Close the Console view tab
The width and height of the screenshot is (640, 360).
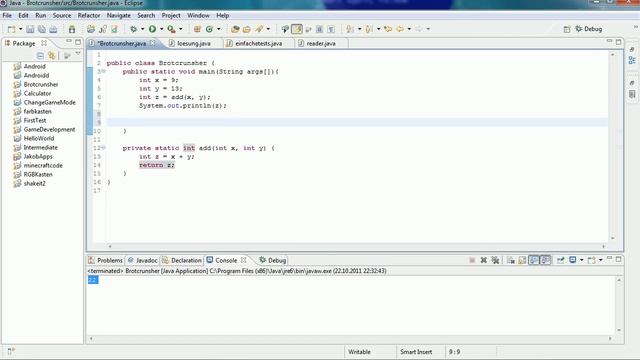(244, 260)
